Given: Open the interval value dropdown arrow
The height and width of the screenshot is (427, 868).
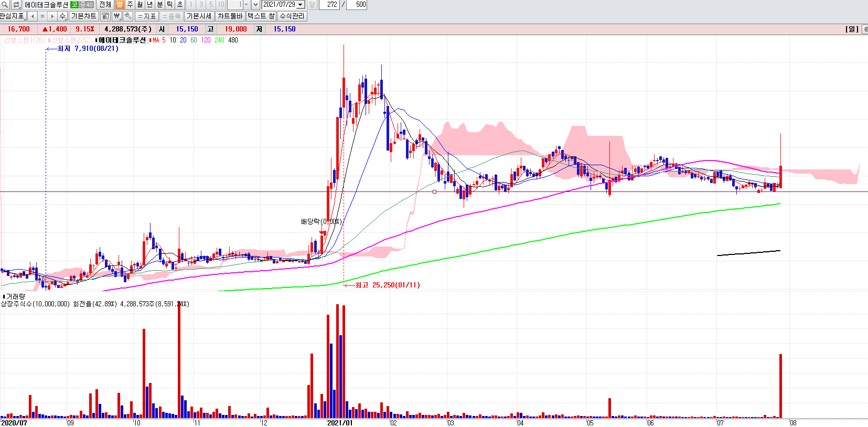Looking at the screenshot, I should pyautogui.click(x=247, y=5).
